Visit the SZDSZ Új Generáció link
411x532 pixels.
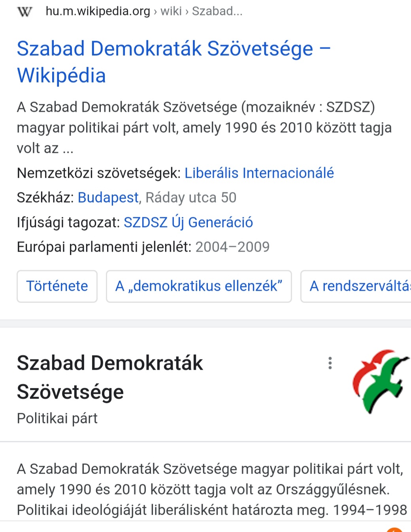[188, 222]
